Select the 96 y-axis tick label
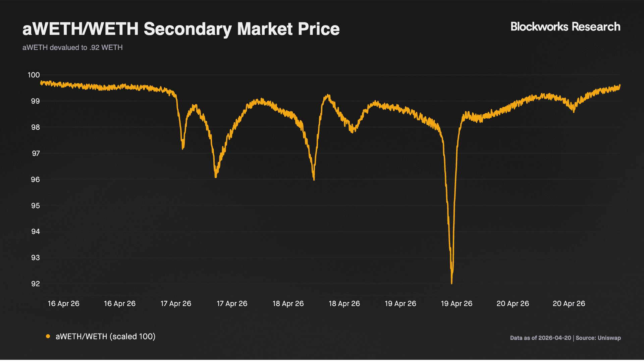The image size is (644, 362). [35, 180]
